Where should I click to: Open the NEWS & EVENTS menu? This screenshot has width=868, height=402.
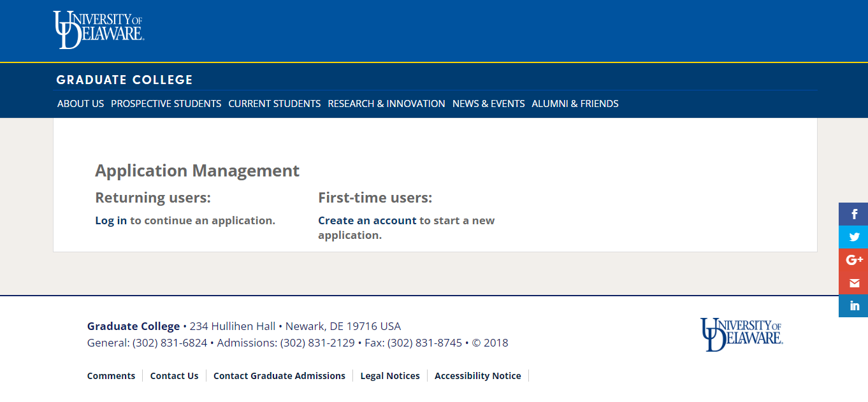(x=488, y=103)
